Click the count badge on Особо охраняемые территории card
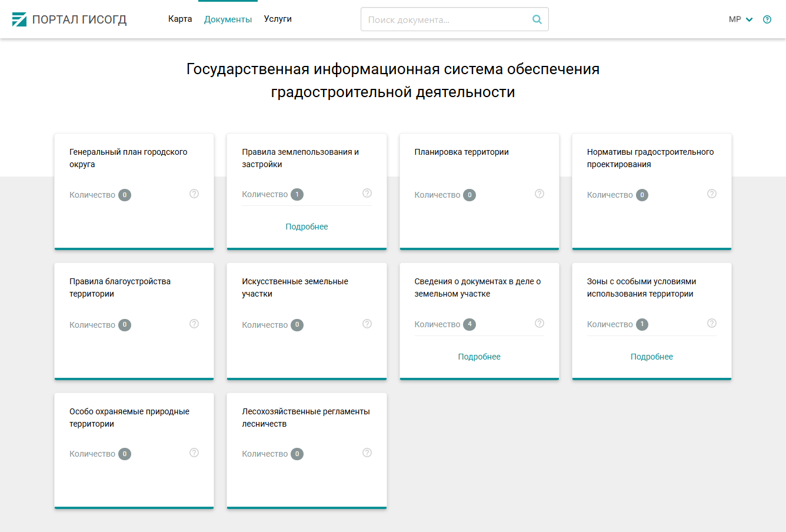786x532 pixels. coord(124,453)
